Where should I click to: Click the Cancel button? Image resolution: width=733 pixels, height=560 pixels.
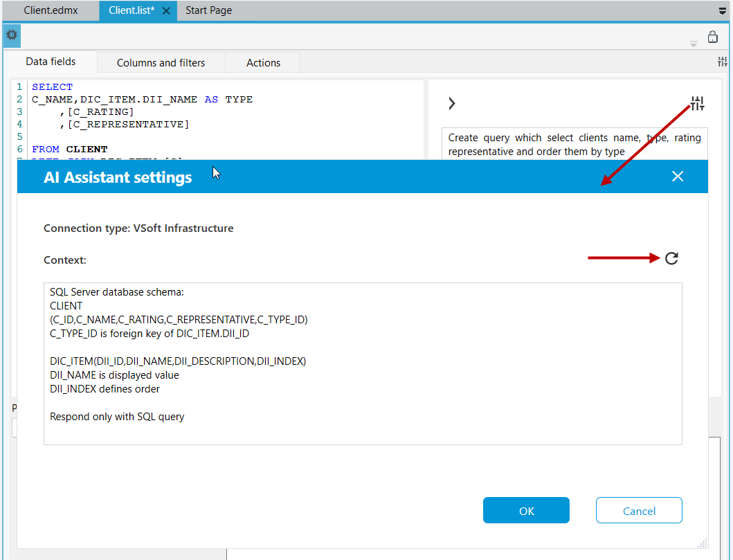pos(639,510)
